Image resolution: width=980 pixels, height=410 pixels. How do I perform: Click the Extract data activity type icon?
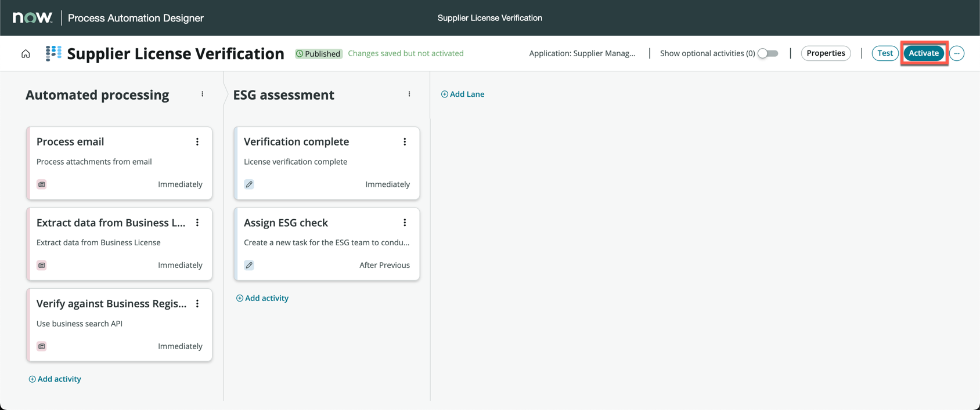click(x=42, y=265)
